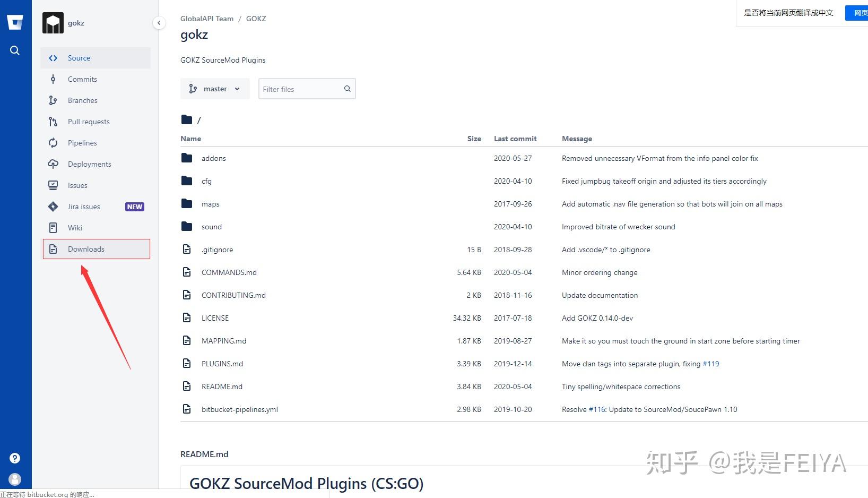
Task: Click the Last commit column header
Action: (515, 139)
